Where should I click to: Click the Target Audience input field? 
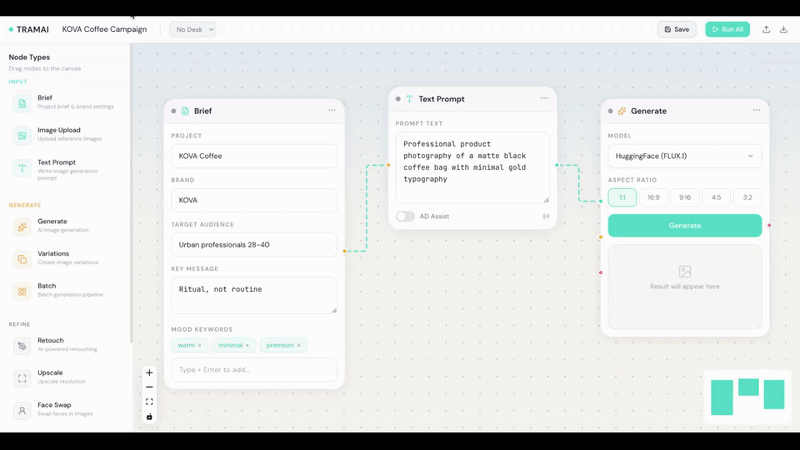(254, 245)
